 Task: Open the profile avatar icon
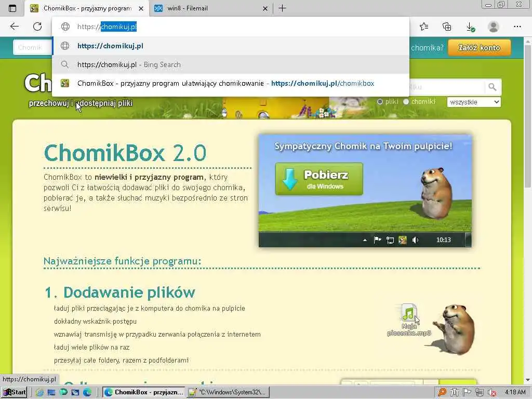[494, 26]
